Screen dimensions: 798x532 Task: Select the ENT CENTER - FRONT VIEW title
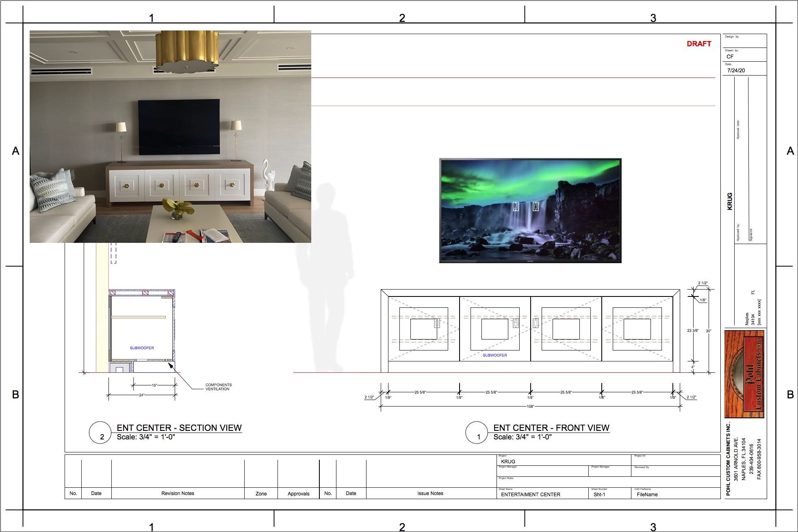(551, 428)
